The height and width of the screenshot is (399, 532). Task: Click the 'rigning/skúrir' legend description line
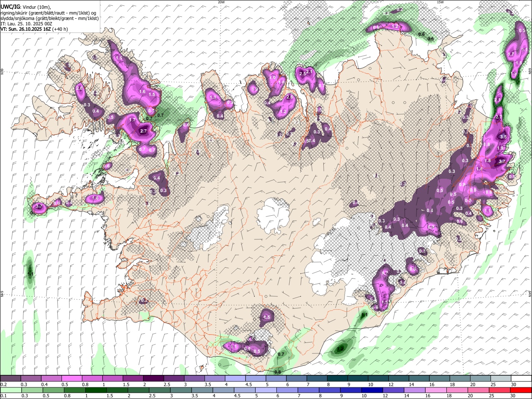click(x=48, y=13)
